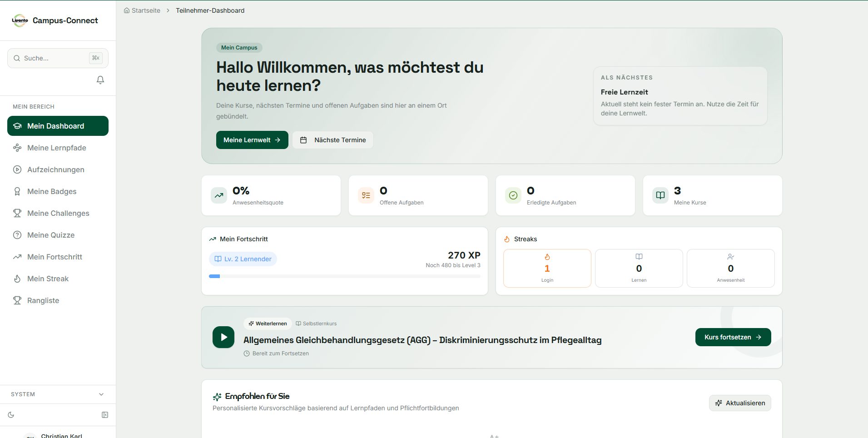Open the Freie Lernzeit card
The height and width of the screenshot is (438, 868).
680,96
